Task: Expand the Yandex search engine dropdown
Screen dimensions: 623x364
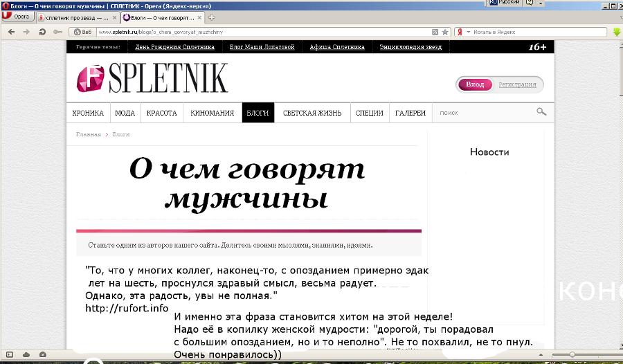Action: 469,32
